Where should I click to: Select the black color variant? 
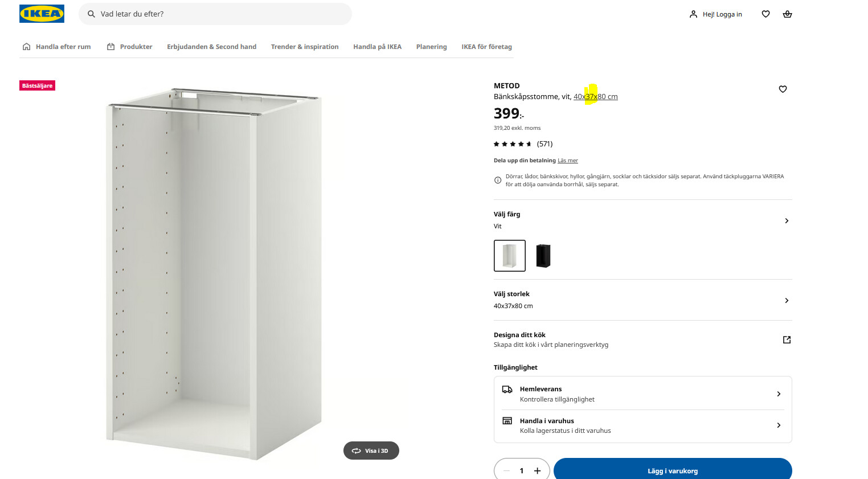pos(543,256)
